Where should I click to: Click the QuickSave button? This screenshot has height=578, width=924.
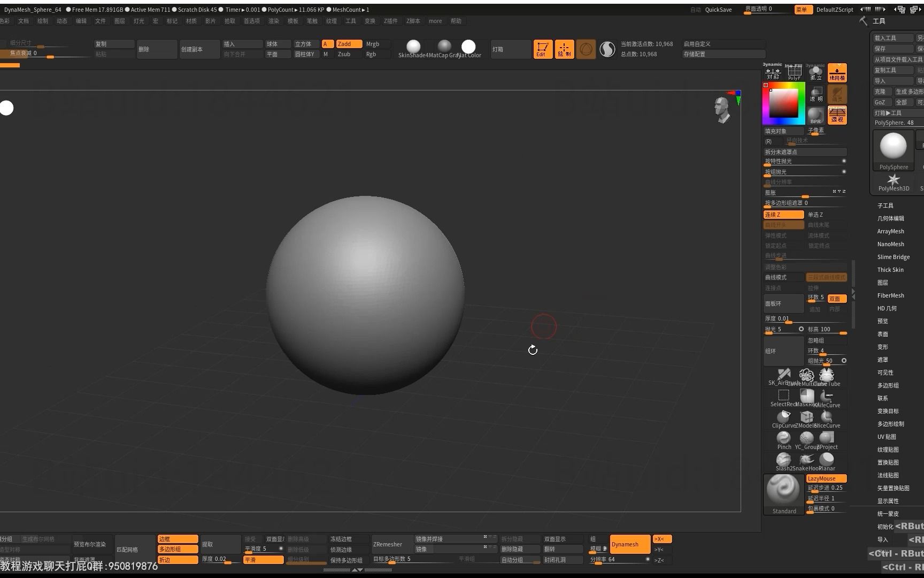coord(718,9)
